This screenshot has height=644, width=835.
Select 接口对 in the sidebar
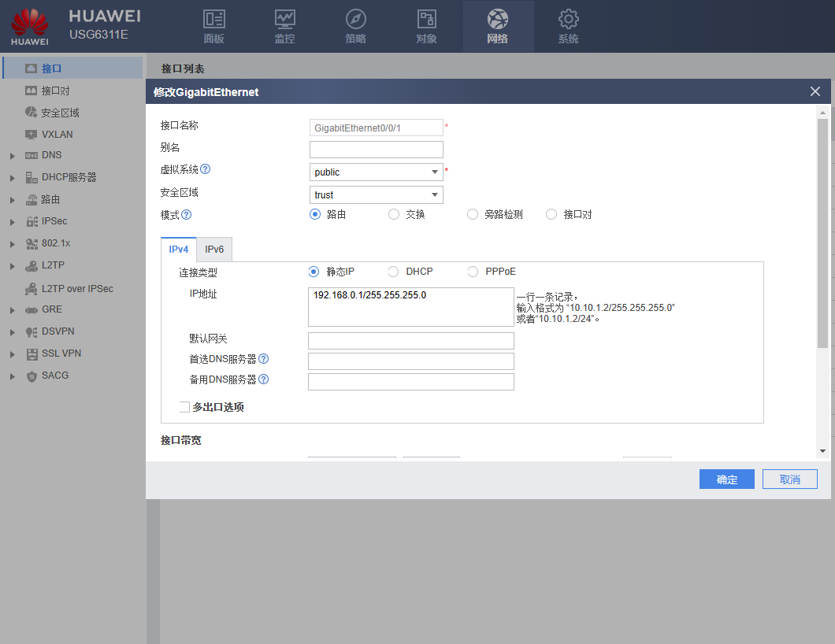55,91
